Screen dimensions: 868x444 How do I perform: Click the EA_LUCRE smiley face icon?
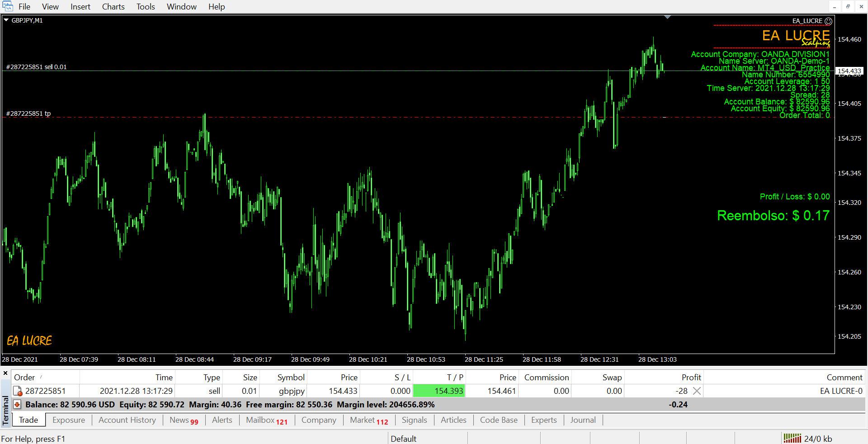coord(828,21)
